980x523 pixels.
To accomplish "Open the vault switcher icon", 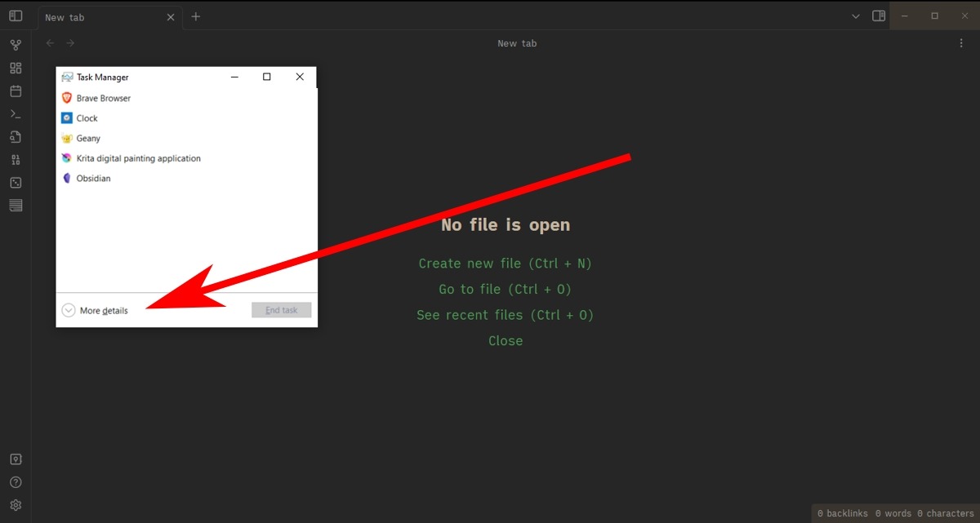I will coord(16,459).
